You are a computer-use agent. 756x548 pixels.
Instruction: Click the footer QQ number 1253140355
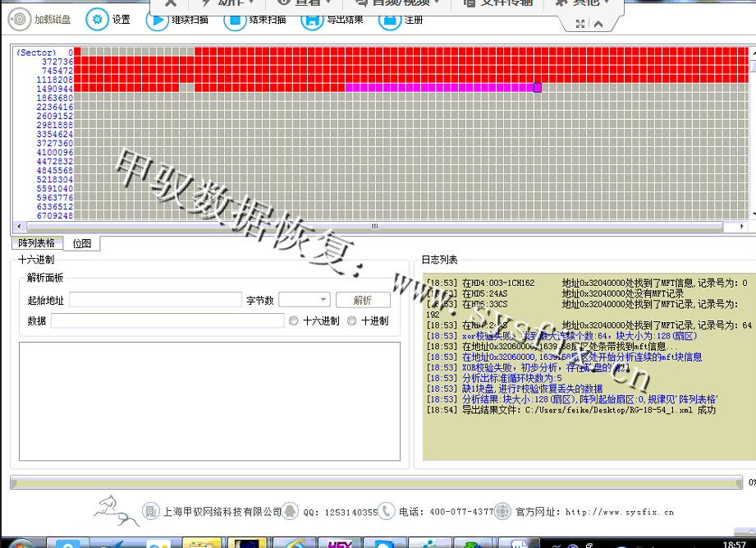tap(351, 513)
